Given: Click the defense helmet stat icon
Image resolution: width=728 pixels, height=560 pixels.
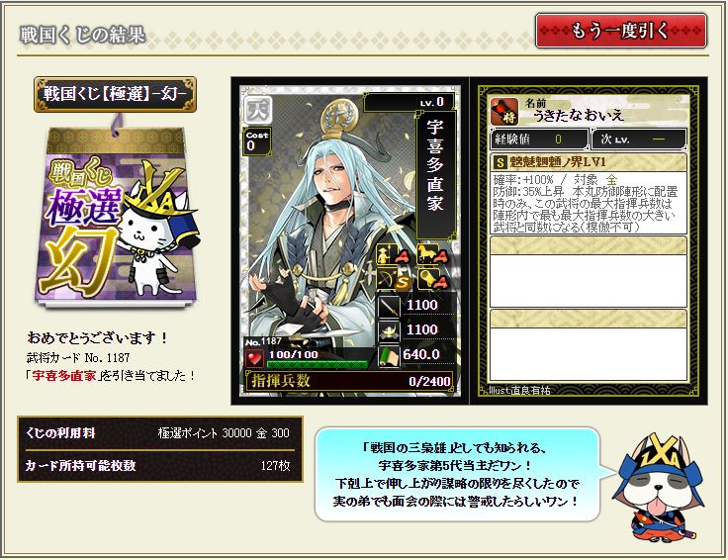Looking at the screenshot, I should (x=389, y=330).
